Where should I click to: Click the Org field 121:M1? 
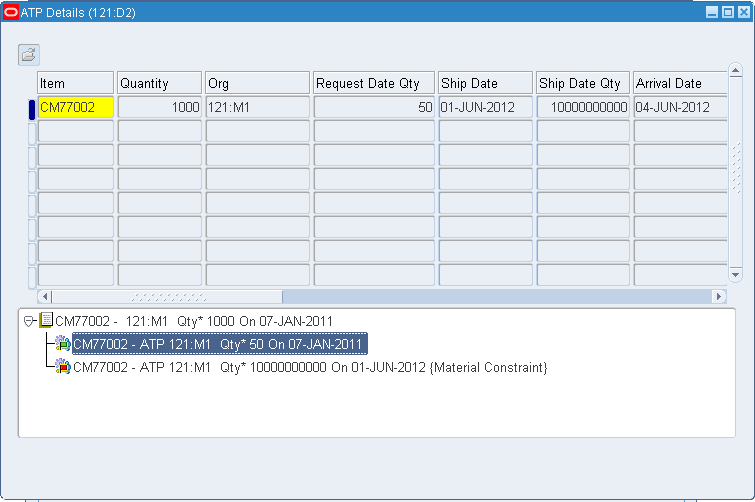258,107
